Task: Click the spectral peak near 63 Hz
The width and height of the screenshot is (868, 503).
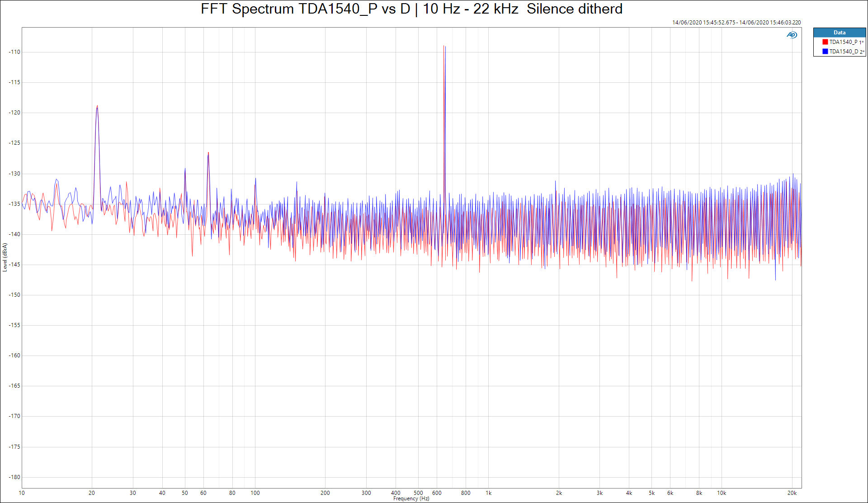Action: coord(208,154)
